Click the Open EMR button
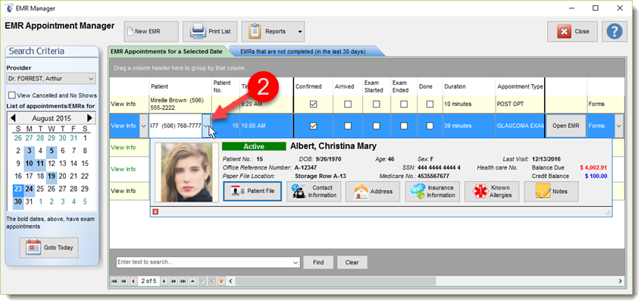Viewport: 644px width, 306px height. point(565,126)
